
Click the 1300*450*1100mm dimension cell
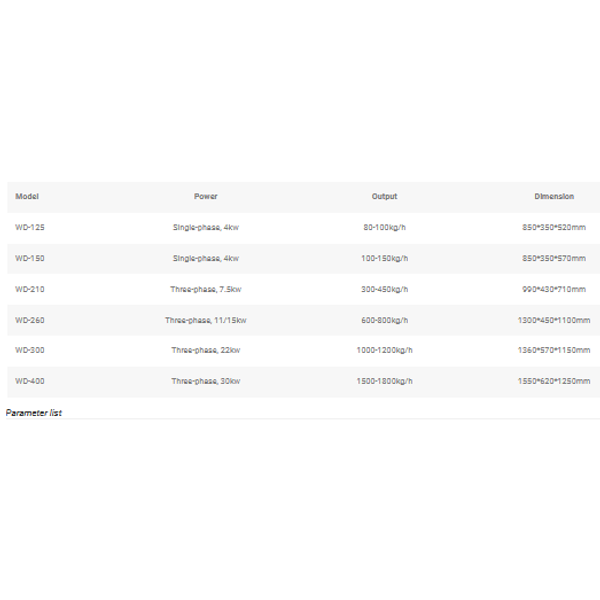554,320
